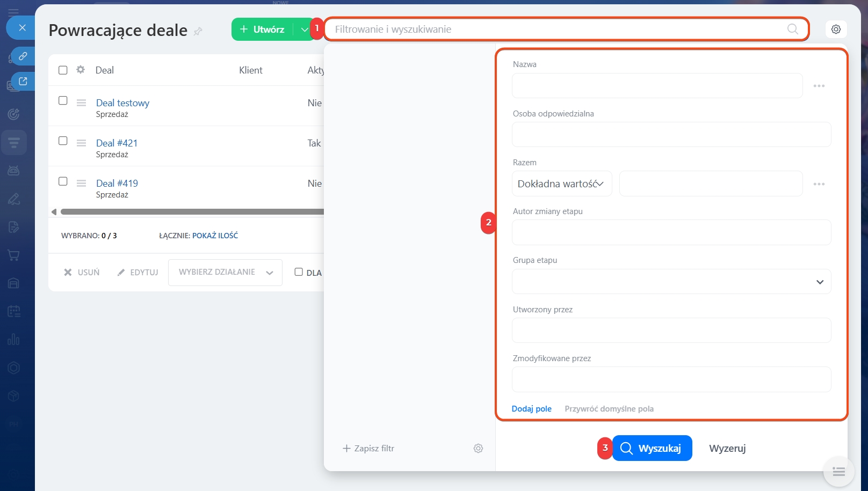Click the Utwórz create button
Viewport: 868px width, 491px height.
tap(262, 30)
